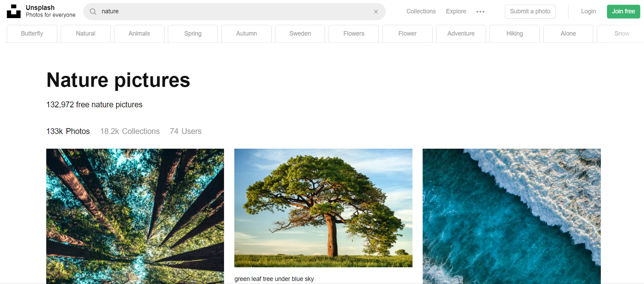
Task: Filter by the Autumn tag
Action: point(247,34)
